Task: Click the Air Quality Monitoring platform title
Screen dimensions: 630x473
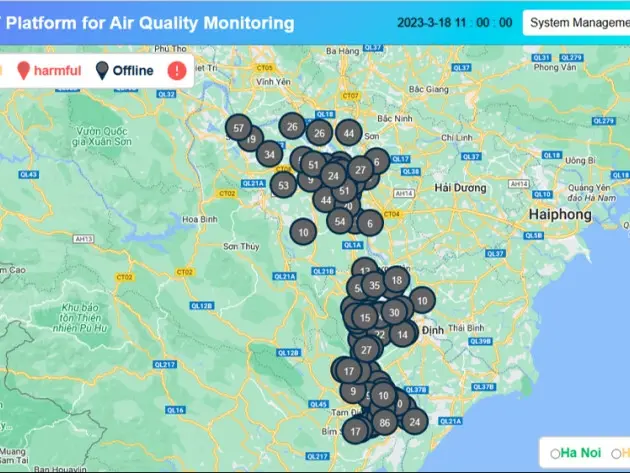Action: 150,22
